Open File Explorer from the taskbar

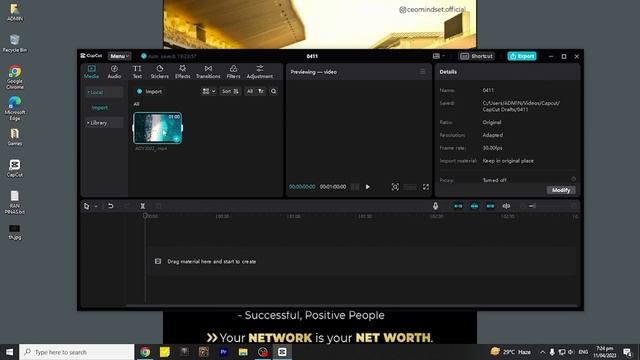[243, 352]
